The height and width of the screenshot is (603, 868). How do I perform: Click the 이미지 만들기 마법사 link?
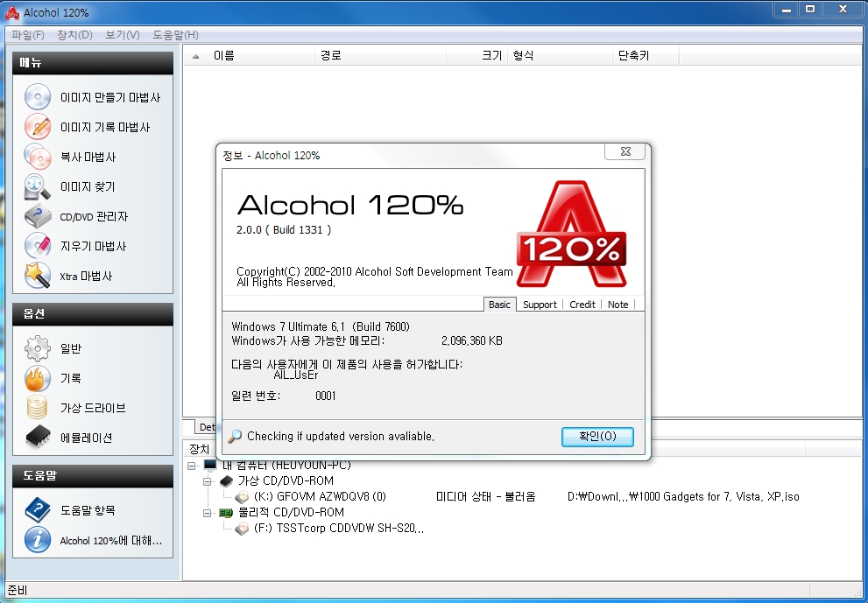(x=110, y=97)
